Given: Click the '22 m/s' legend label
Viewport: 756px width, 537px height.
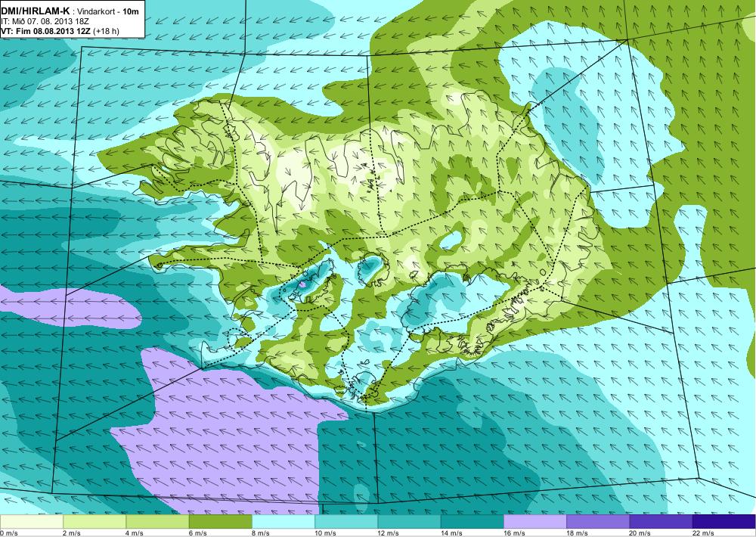Looking at the screenshot, I should click(x=703, y=533).
